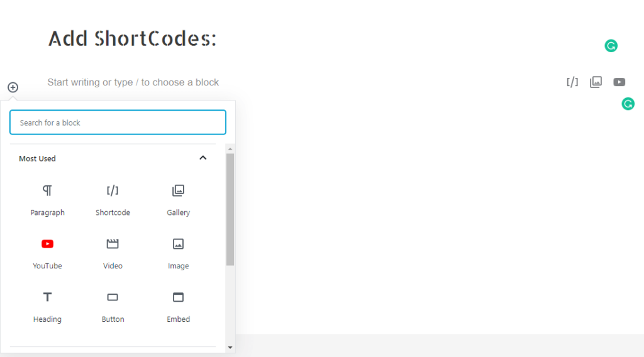
Task: Select the Video block
Action: (x=113, y=254)
